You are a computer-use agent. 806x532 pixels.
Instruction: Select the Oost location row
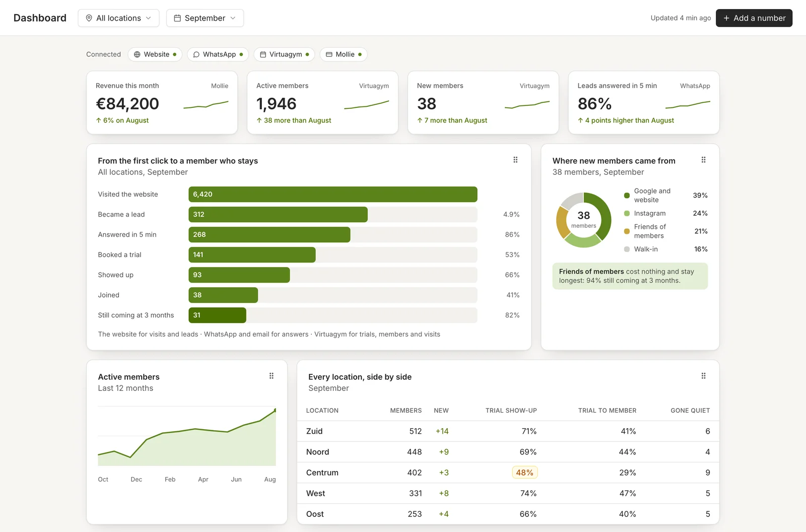pos(508,514)
